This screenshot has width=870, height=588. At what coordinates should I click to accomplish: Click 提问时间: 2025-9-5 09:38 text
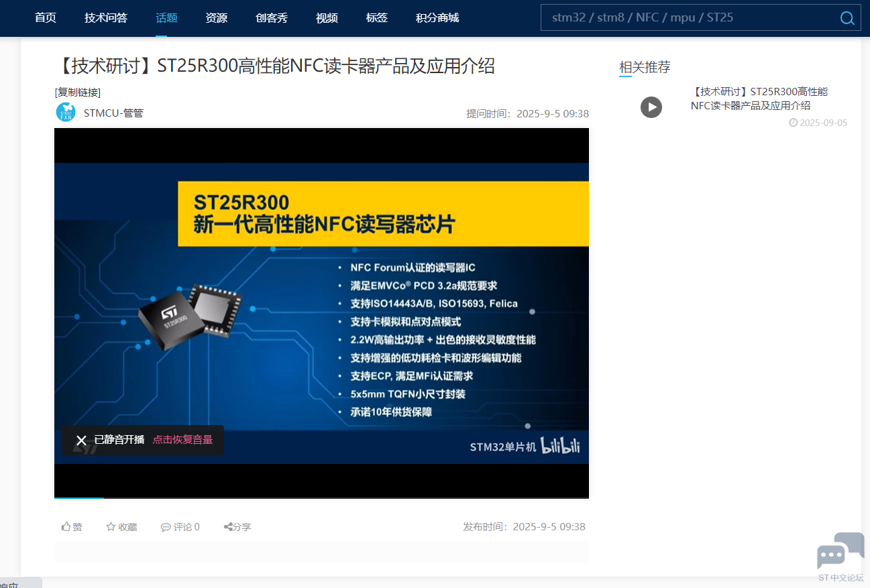[x=528, y=113]
